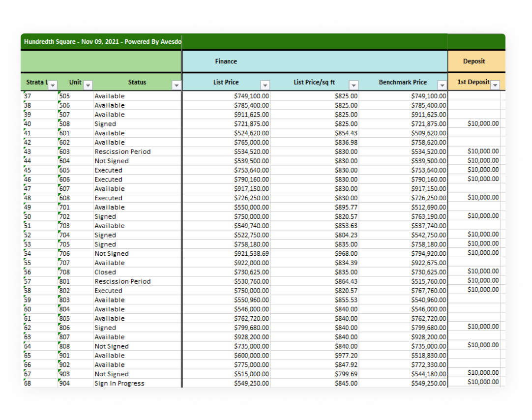Select price per sq ft $799.69
The image size is (532, 420).
(315, 374)
